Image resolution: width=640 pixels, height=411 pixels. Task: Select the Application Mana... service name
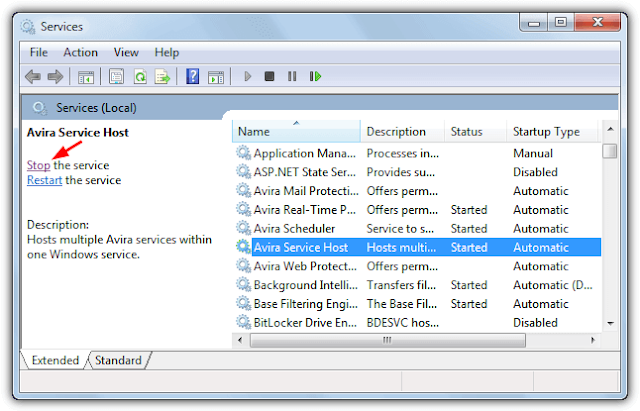[x=304, y=153]
